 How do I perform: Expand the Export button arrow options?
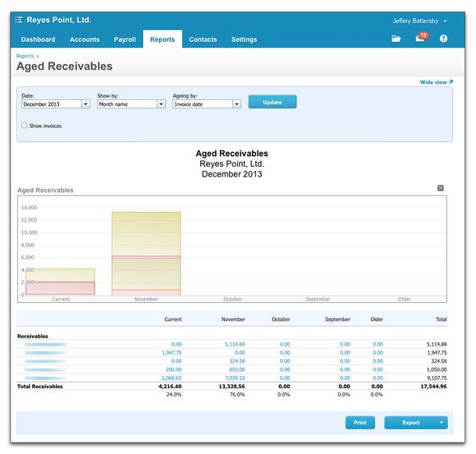pos(442,423)
